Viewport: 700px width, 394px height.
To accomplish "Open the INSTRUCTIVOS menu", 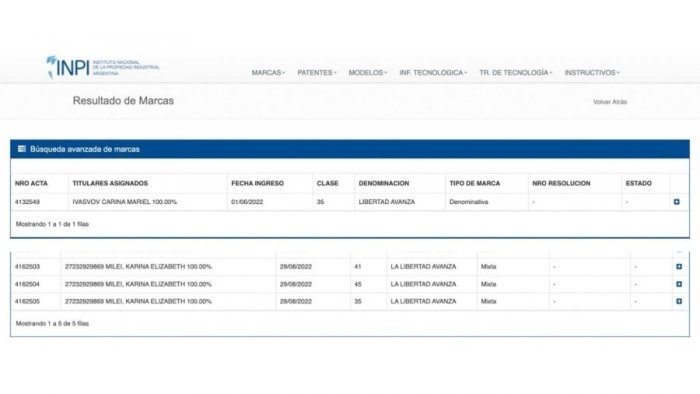I will tap(592, 72).
